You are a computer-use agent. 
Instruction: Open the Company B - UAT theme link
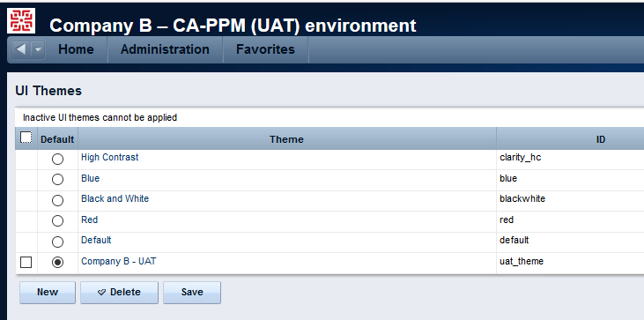(119, 261)
